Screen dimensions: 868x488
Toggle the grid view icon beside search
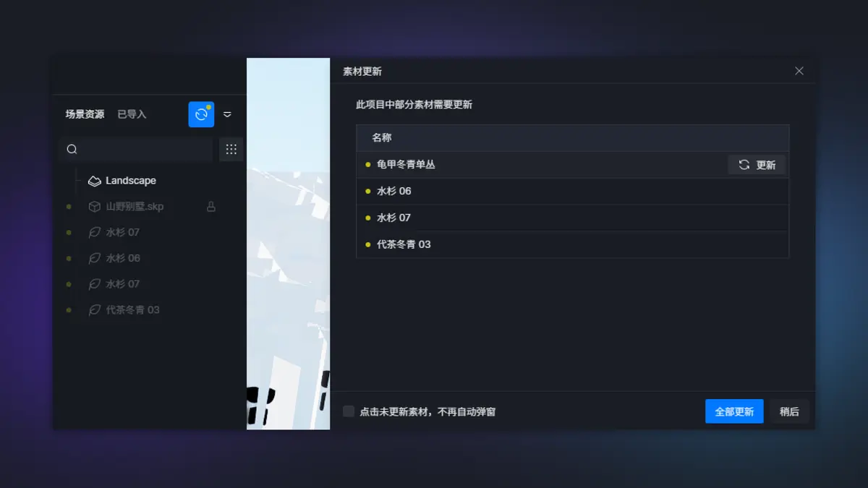pyautogui.click(x=231, y=150)
